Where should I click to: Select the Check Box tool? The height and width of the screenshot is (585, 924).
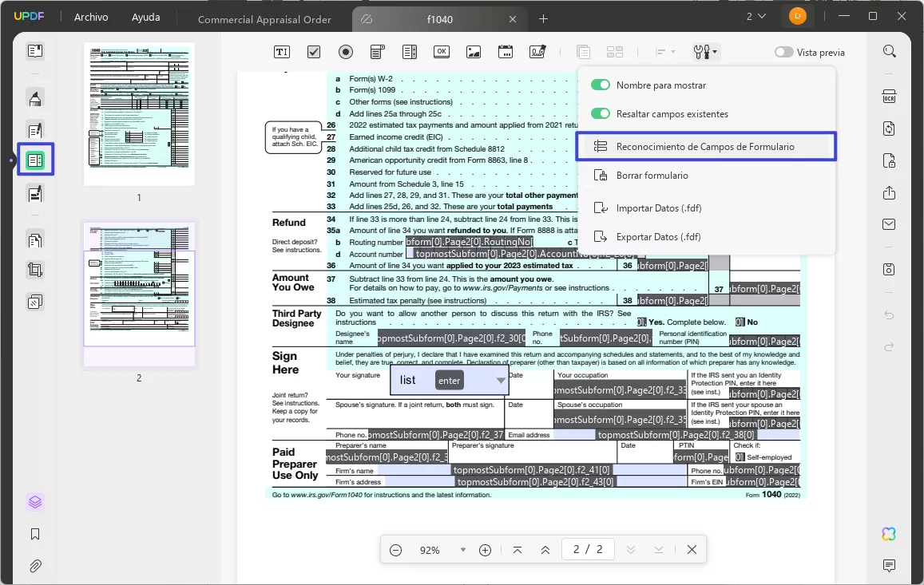click(x=314, y=52)
